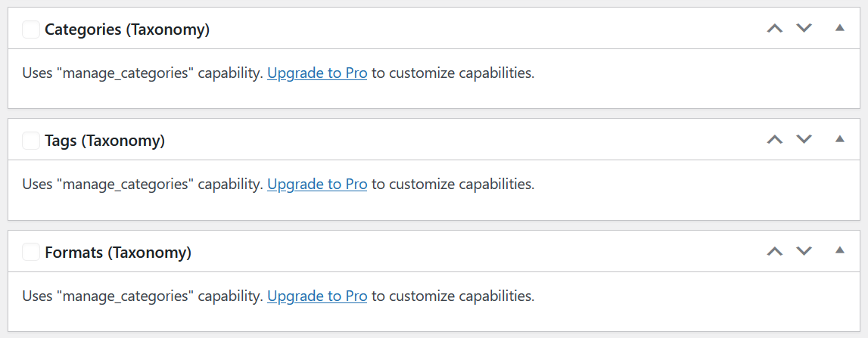This screenshot has height=338, width=868.
Task: Move the Tags panel up
Action: pos(774,139)
